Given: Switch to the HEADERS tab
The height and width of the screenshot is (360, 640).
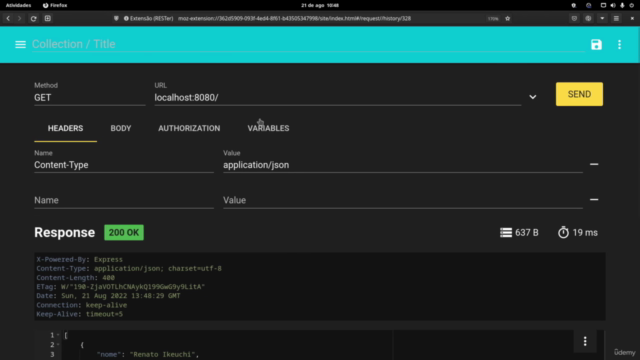Looking at the screenshot, I should point(65,128).
